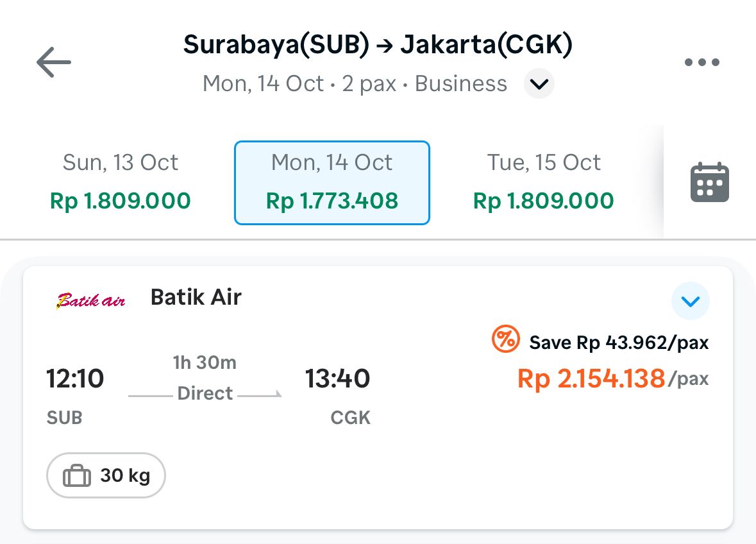
Task: Tap the Rp 2.154.138 per pax price
Action: coord(591,378)
